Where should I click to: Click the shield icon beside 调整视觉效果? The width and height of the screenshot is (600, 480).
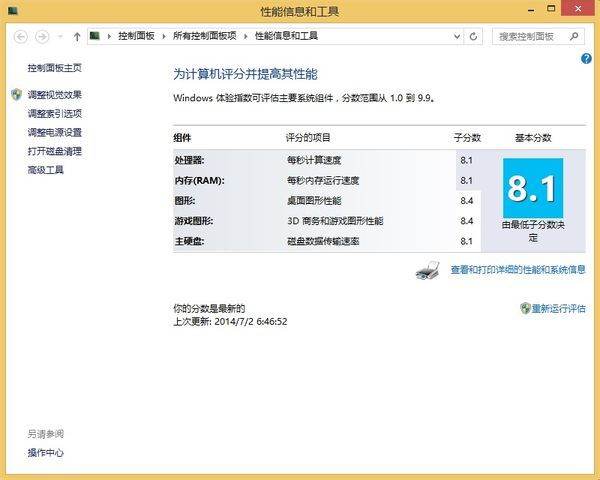[x=16, y=95]
